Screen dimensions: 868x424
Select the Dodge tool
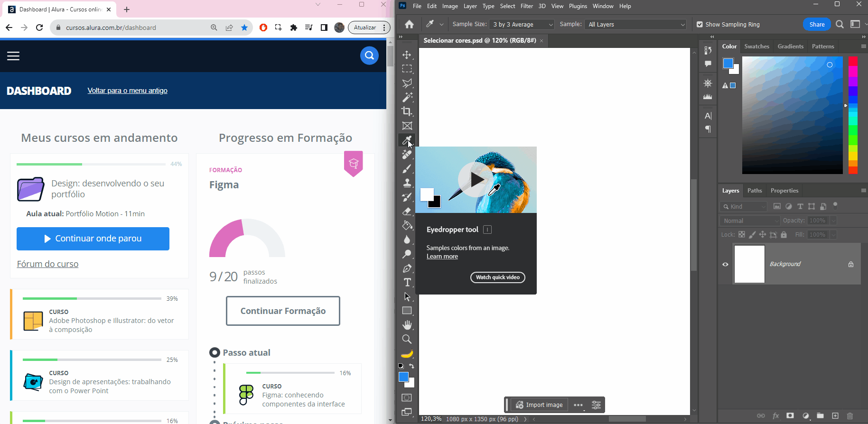(407, 254)
